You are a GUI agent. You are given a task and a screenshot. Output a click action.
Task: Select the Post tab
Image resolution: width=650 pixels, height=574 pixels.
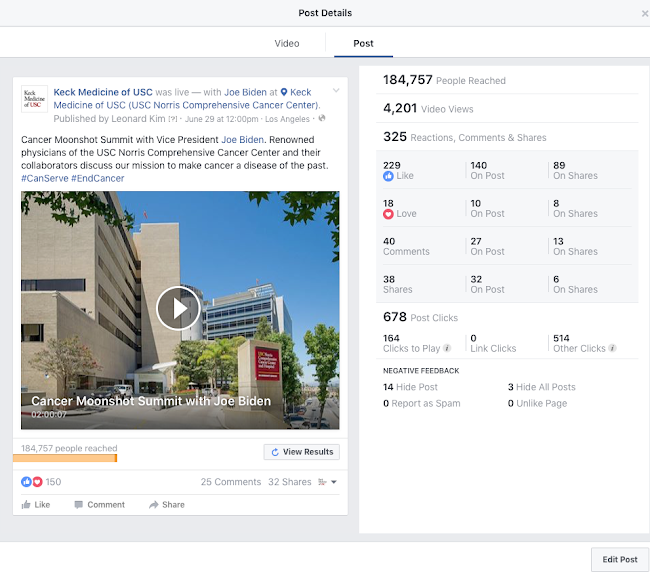click(363, 44)
